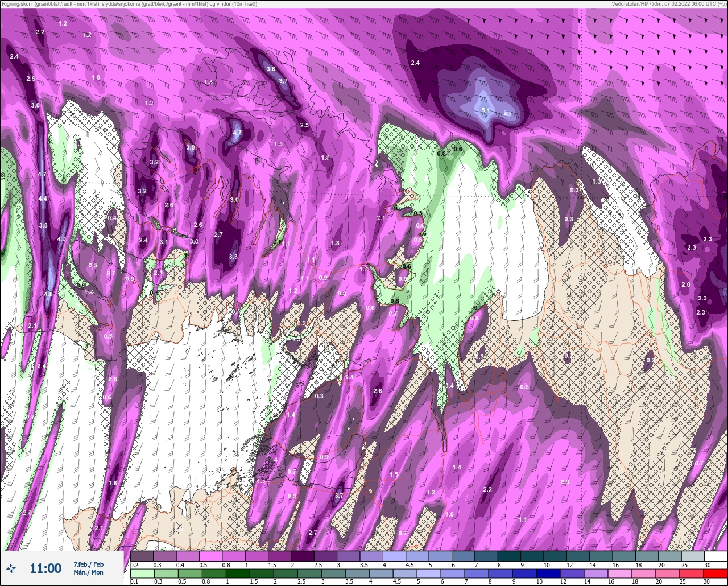Click the 4.0 precipitation value on map

[x=61, y=239]
